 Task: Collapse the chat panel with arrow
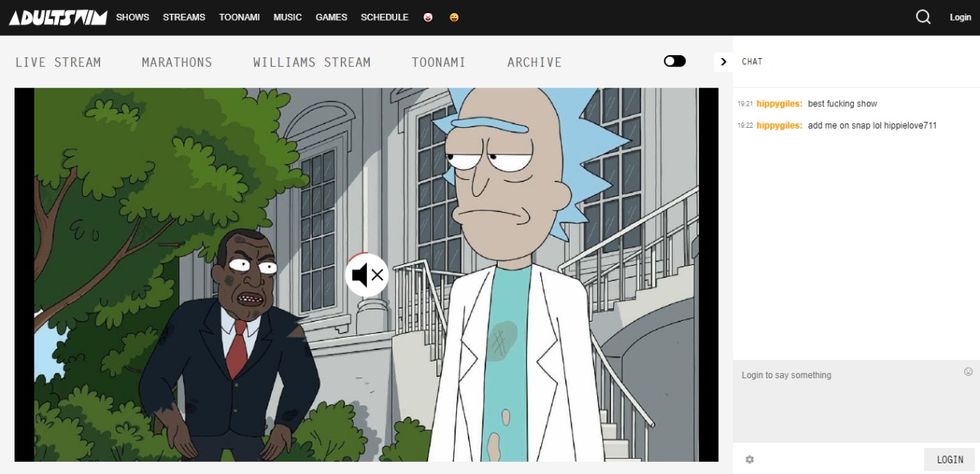[x=724, y=61]
